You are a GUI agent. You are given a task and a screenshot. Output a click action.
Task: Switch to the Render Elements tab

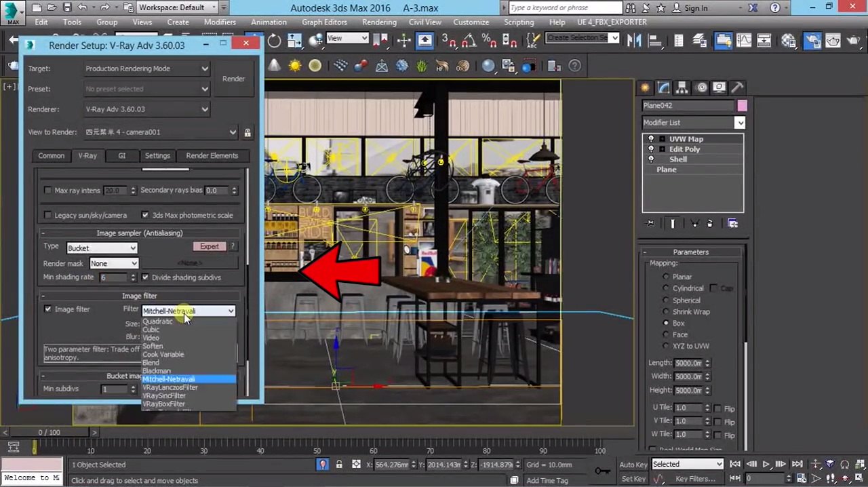(x=212, y=155)
